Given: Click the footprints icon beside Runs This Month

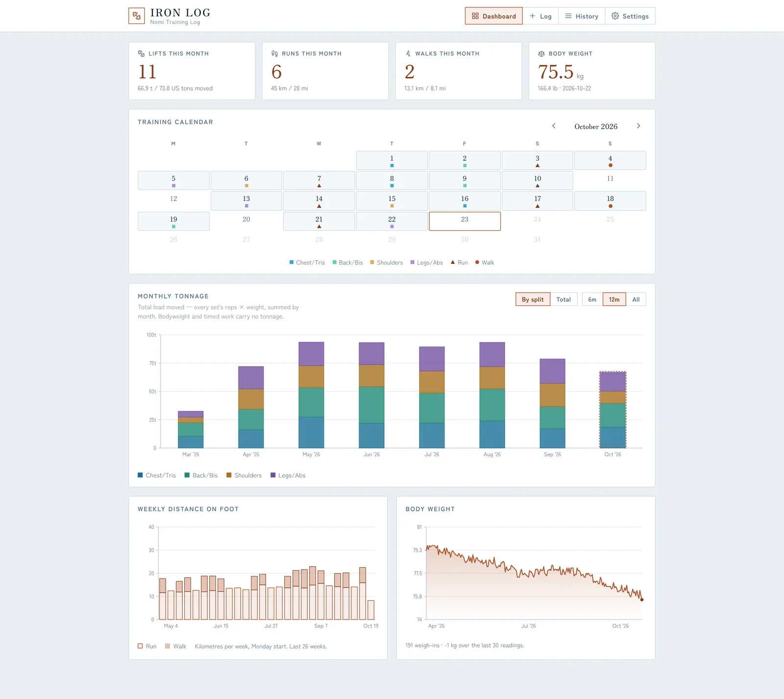Looking at the screenshot, I should point(274,53).
